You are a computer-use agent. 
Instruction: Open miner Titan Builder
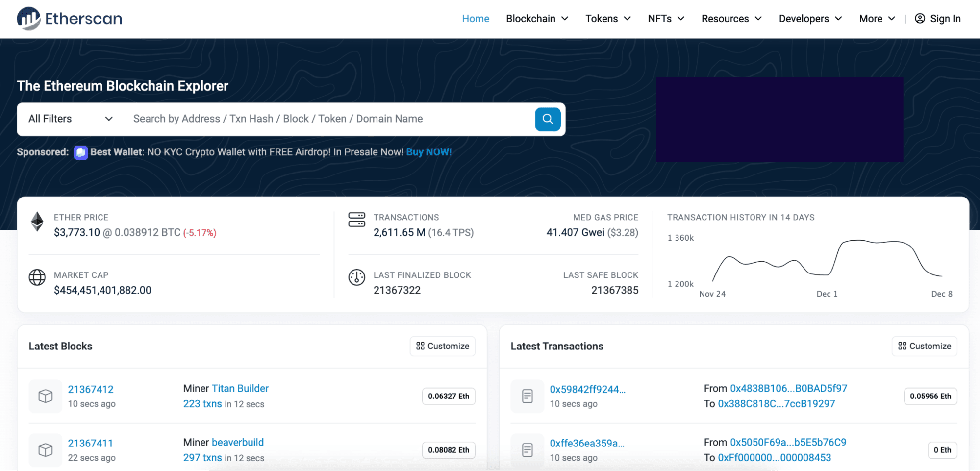(x=240, y=389)
